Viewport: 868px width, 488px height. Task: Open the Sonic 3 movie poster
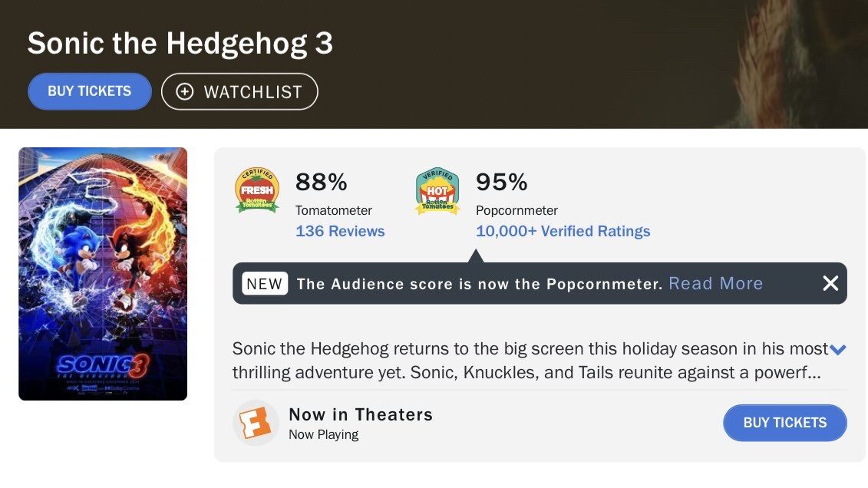(103, 273)
